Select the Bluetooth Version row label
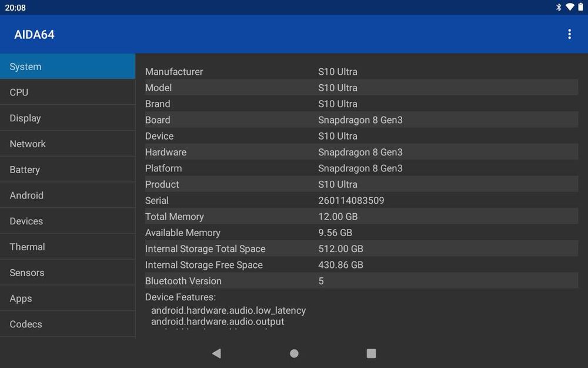Screen dimensions: 588x368 tap(183, 281)
